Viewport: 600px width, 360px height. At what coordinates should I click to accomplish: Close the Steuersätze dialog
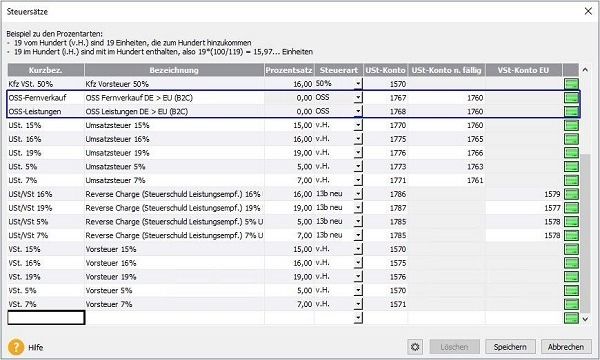point(588,11)
